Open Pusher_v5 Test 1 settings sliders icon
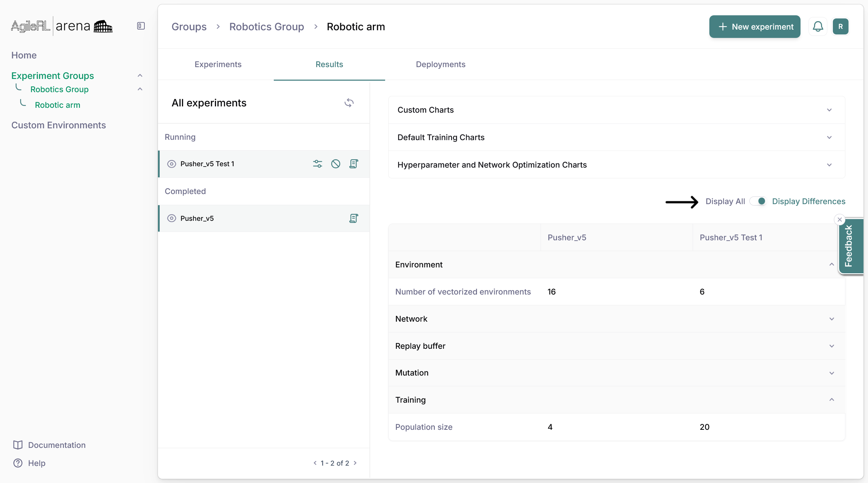 click(x=317, y=164)
